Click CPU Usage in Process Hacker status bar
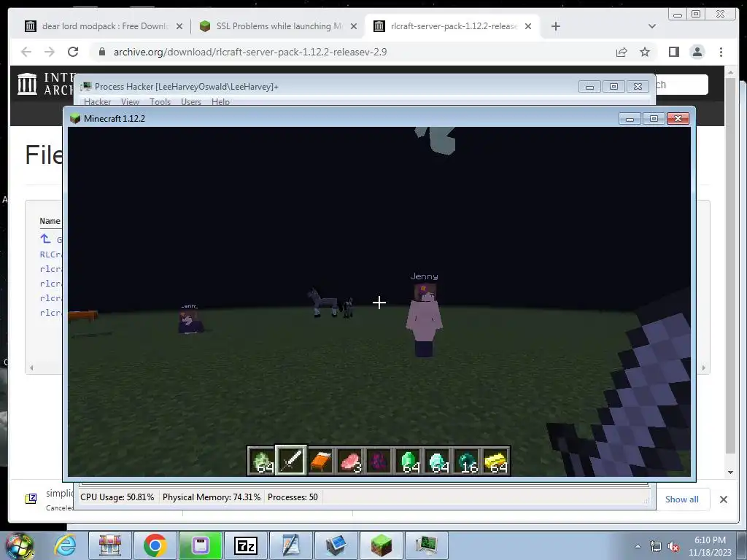Viewport: 747px width, 560px height. tap(117, 497)
